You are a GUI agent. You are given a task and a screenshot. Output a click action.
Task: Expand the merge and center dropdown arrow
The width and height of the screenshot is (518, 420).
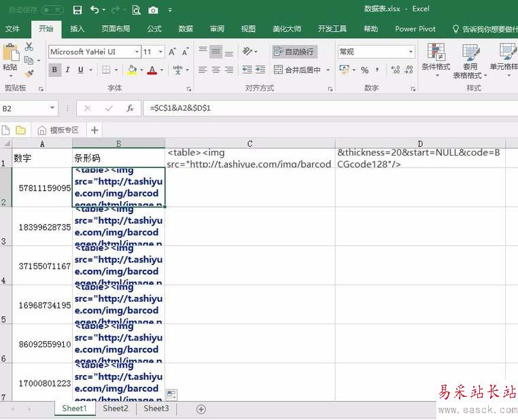(328, 70)
